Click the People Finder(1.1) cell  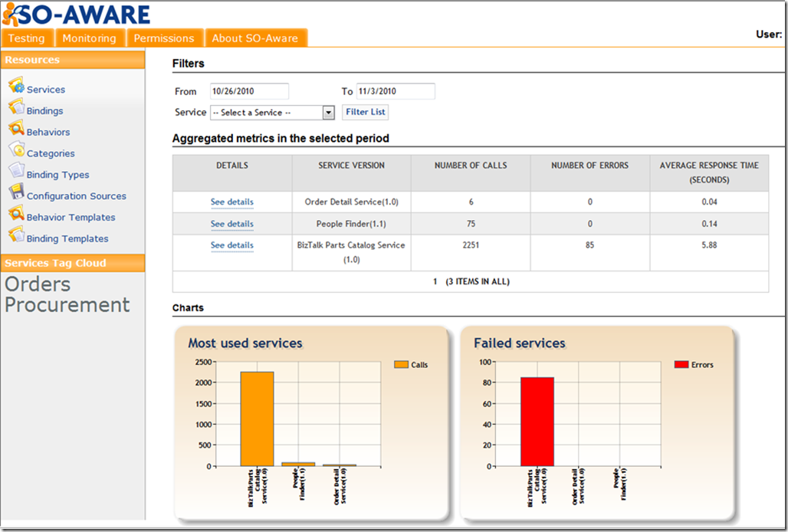click(x=351, y=224)
